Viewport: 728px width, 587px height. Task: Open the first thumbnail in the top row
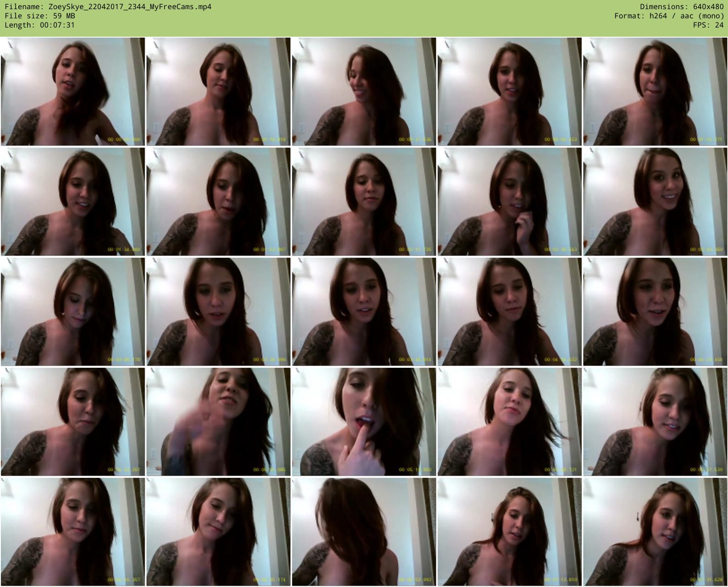(73, 92)
